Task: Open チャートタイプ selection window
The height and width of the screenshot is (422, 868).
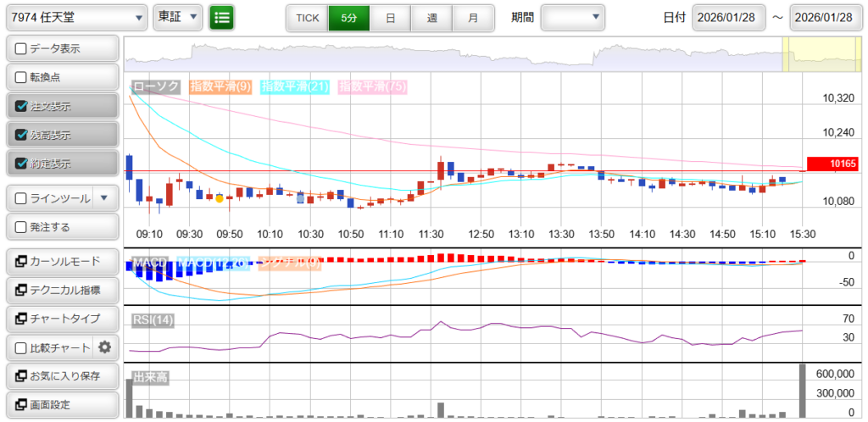Action: coord(61,319)
